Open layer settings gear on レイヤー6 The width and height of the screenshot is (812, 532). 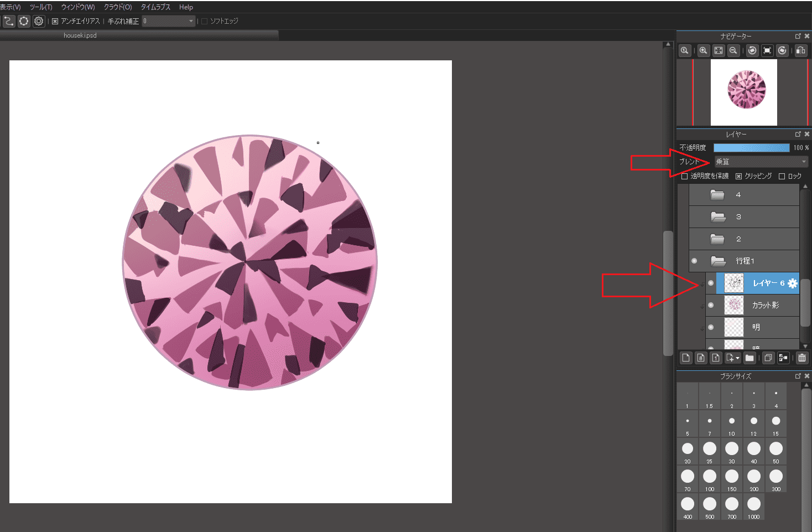click(x=793, y=283)
